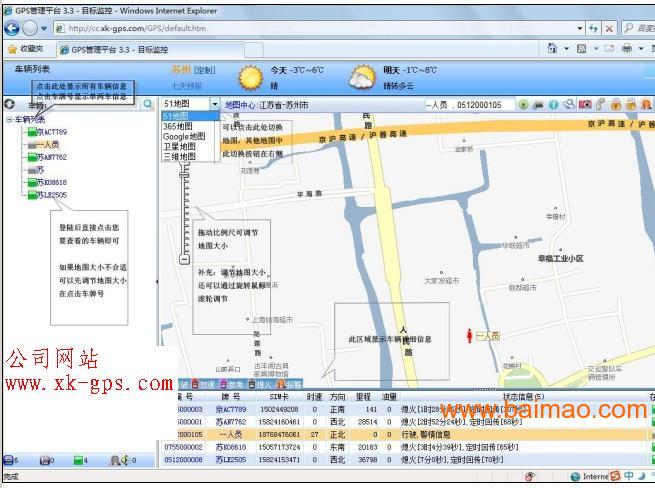Viewport: 655px width, 488px height.
Task: Select vehicle 苏LE2505 in the vehicle tree
Action: click(51, 195)
